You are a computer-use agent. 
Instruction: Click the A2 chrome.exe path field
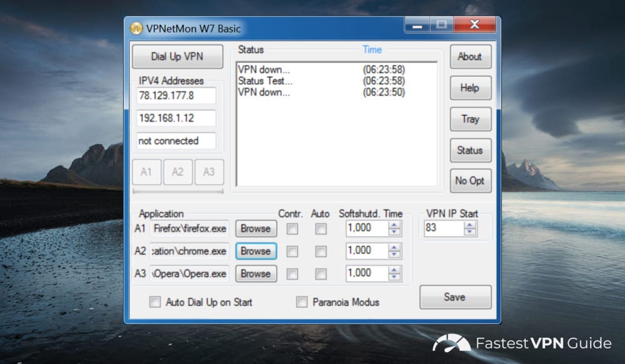[189, 251]
